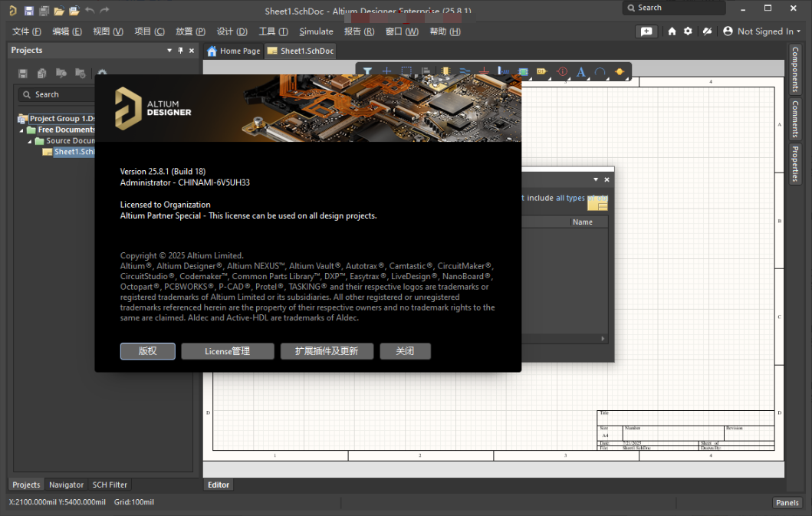812x516 pixels.
Task: Save the document using the title bar save icon
Action: click(x=29, y=11)
